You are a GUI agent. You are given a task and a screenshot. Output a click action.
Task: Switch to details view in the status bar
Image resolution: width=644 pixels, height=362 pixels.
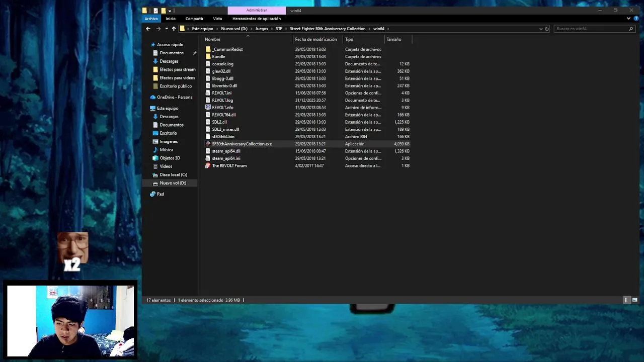pyautogui.click(x=626, y=300)
